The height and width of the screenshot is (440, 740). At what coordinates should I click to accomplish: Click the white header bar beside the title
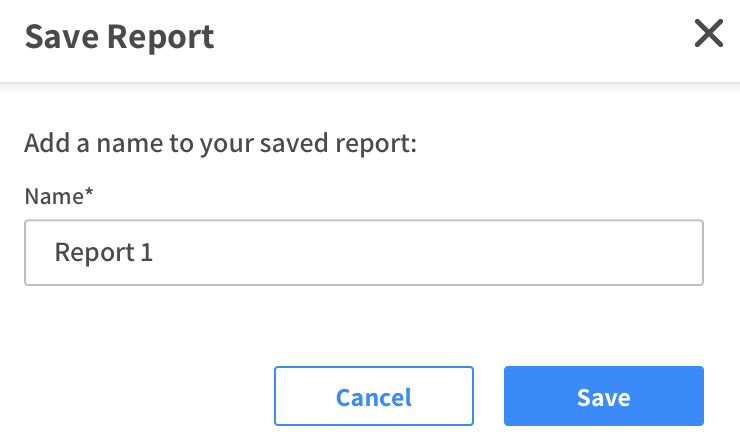(x=450, y=37)
